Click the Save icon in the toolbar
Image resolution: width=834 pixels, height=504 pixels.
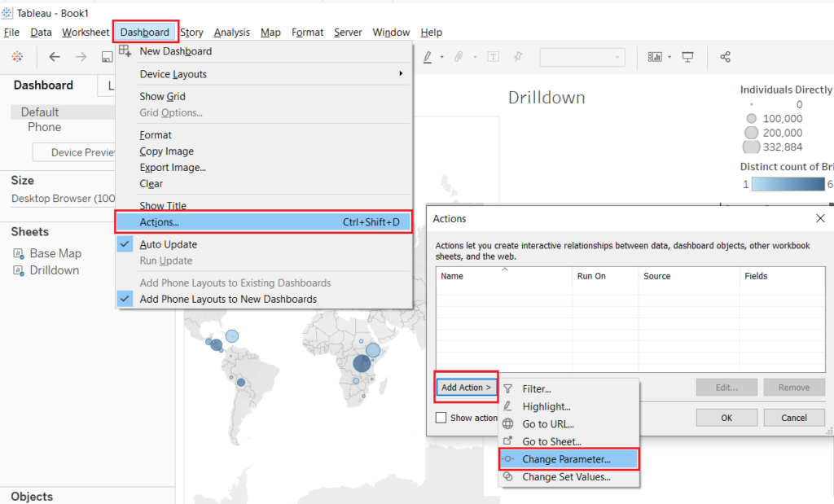pos(108,57)
